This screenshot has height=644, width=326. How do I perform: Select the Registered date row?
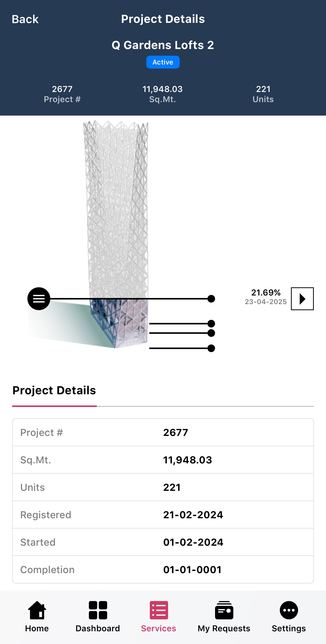(x=163, y=515)
